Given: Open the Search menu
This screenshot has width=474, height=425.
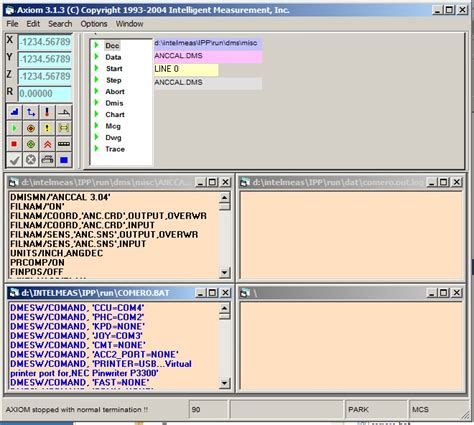Looking at the screenshot, I should (60, 24).
